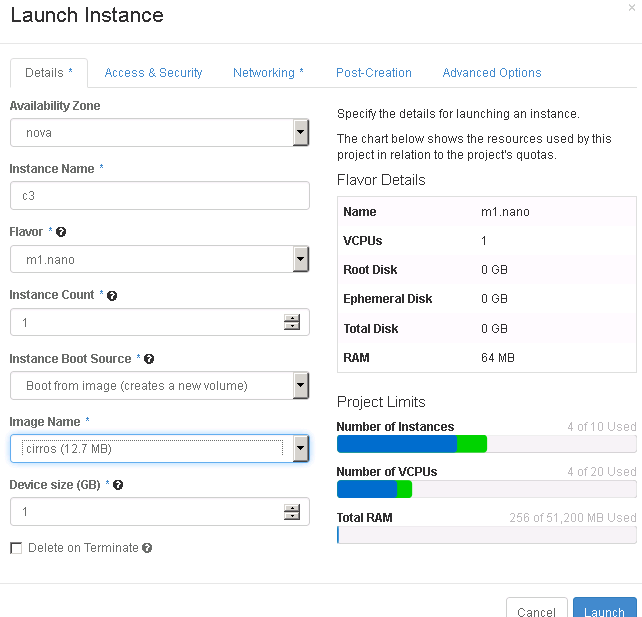642x617 pixels.
Task: Click the help icon next to Device size
Action: (118, 485)
